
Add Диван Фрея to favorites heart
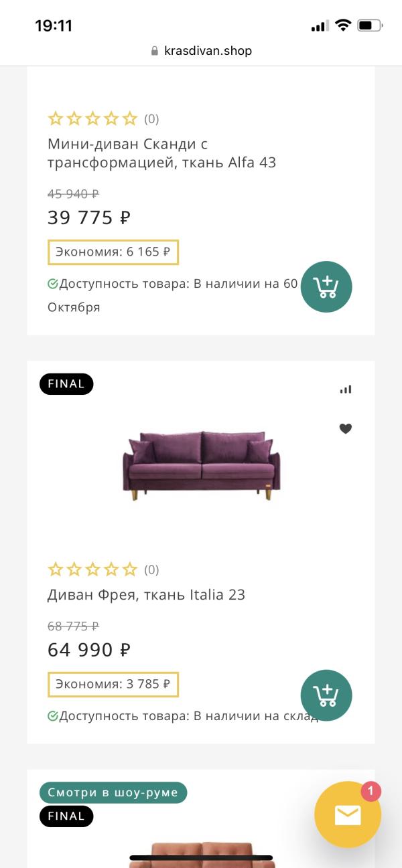point(346,429)
